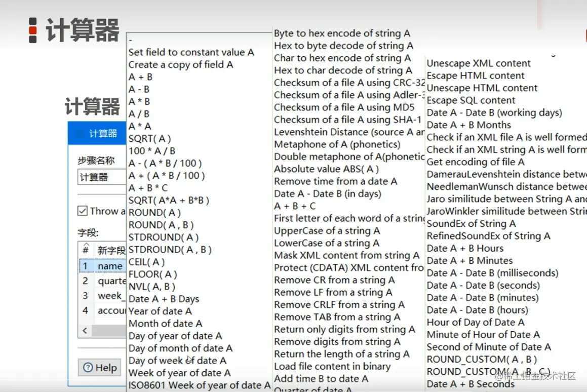This screenshot has height=392, width=587.
Task: Select 'Load file content in binary'
Action: (332, 366)
